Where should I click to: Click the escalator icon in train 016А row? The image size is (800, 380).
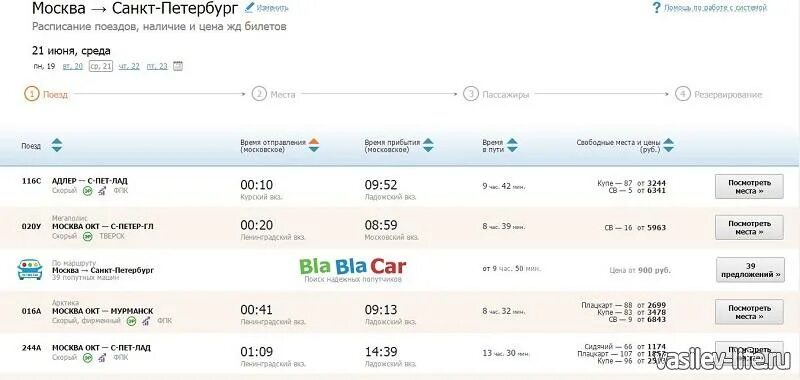click(146, 321)
